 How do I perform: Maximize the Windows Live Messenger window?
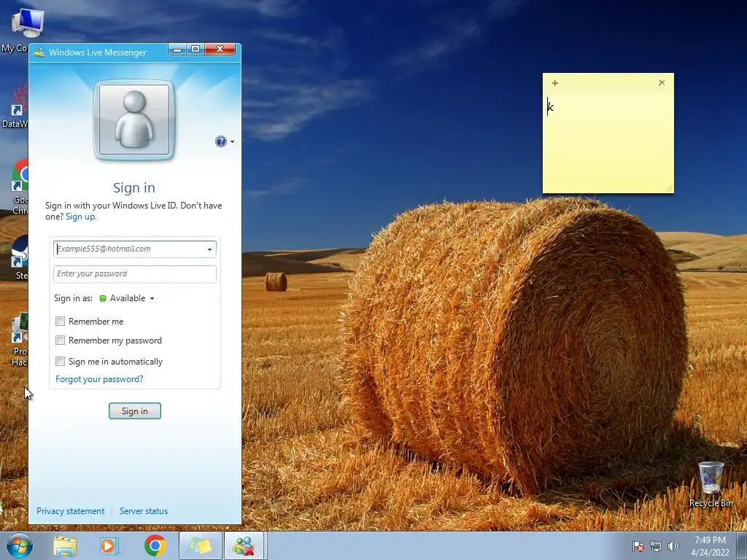[x=196, y=49]
